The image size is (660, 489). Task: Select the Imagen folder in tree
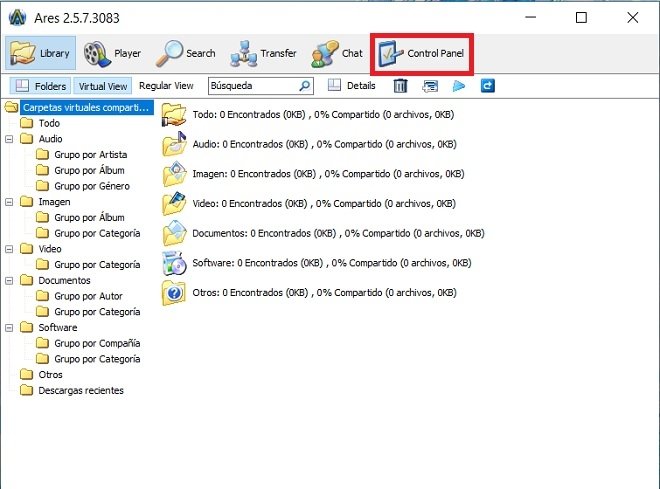[54, 202]
